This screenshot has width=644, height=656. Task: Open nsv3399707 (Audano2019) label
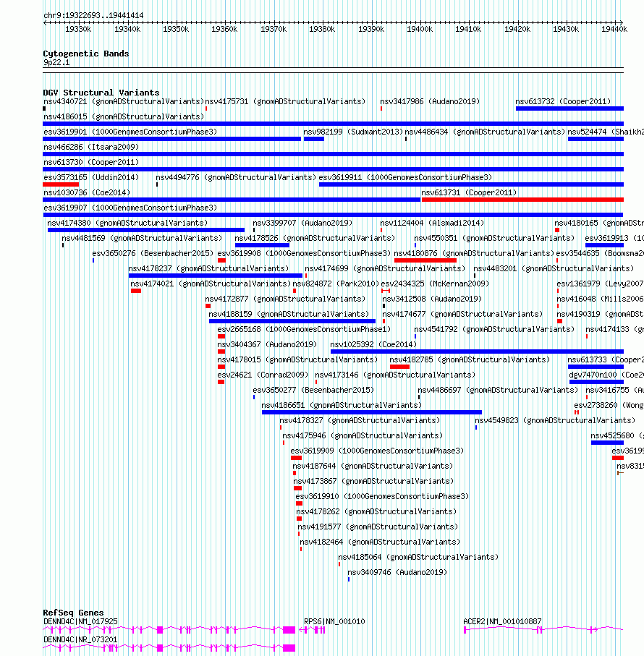(302, 223)
